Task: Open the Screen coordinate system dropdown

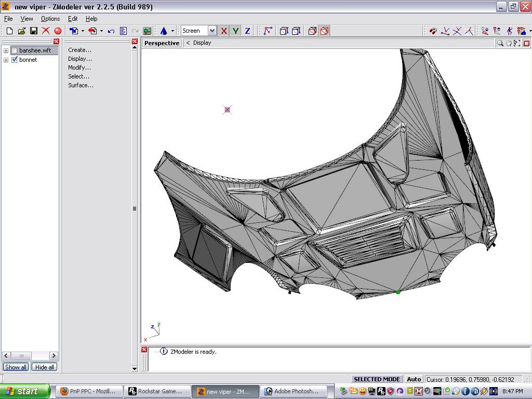Action: point(212,31)
